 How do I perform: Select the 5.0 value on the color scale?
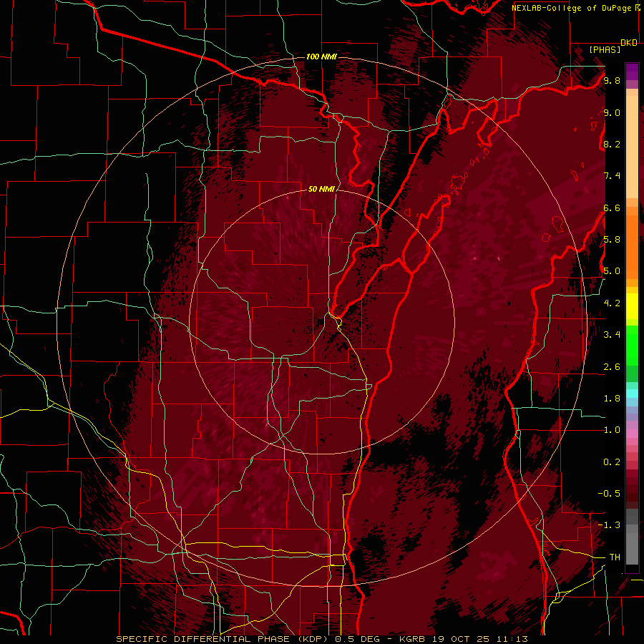[x=612, y=271]
